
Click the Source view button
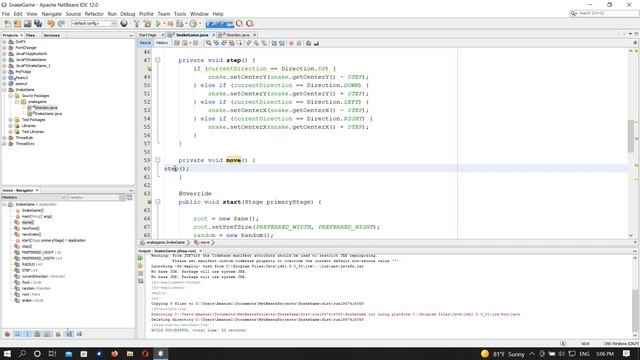point(145,43)
